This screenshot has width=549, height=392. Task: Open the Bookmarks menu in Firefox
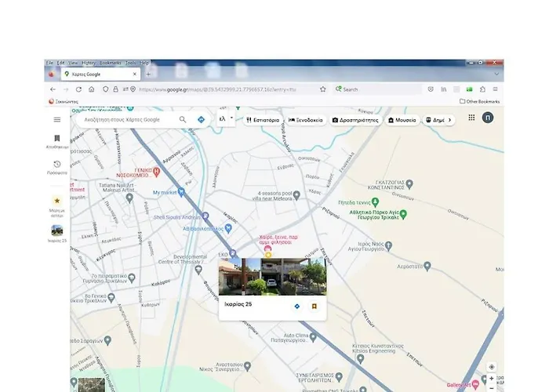pos(110,63)
